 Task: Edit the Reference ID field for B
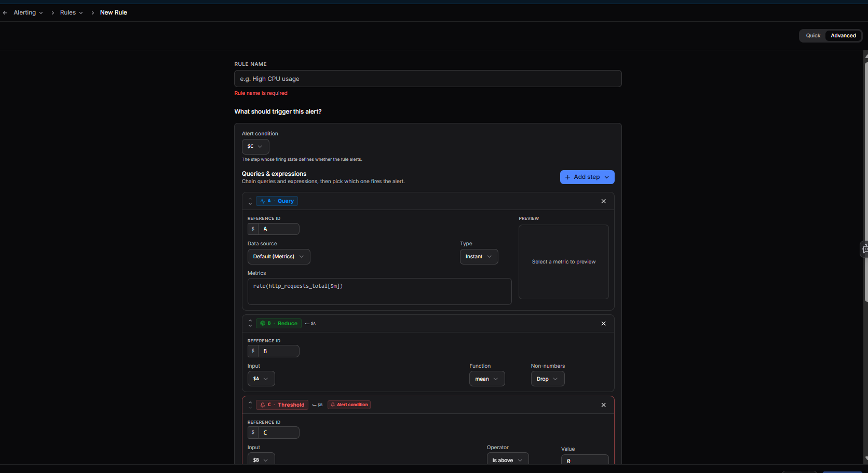279,351
